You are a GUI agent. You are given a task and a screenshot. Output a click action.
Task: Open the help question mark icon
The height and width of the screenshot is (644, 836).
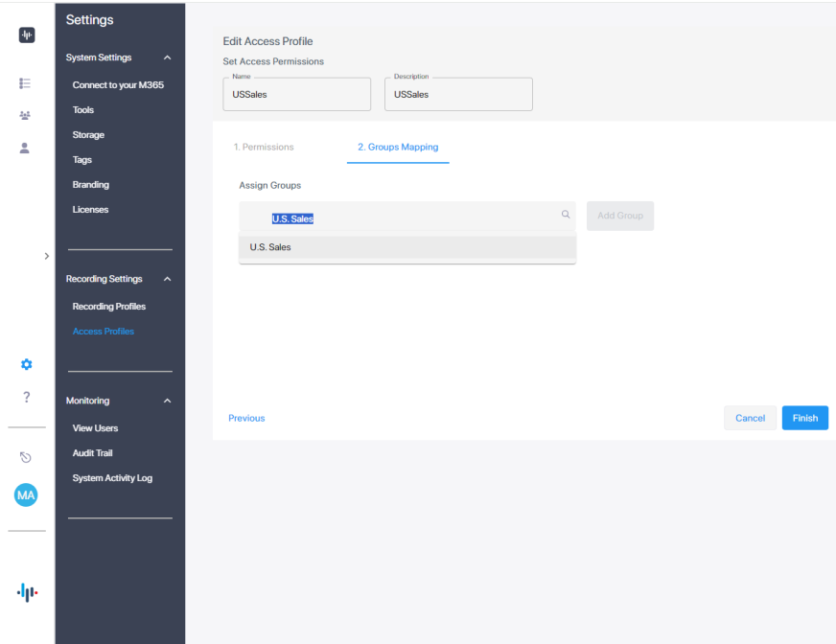click(x=27, y=397)
